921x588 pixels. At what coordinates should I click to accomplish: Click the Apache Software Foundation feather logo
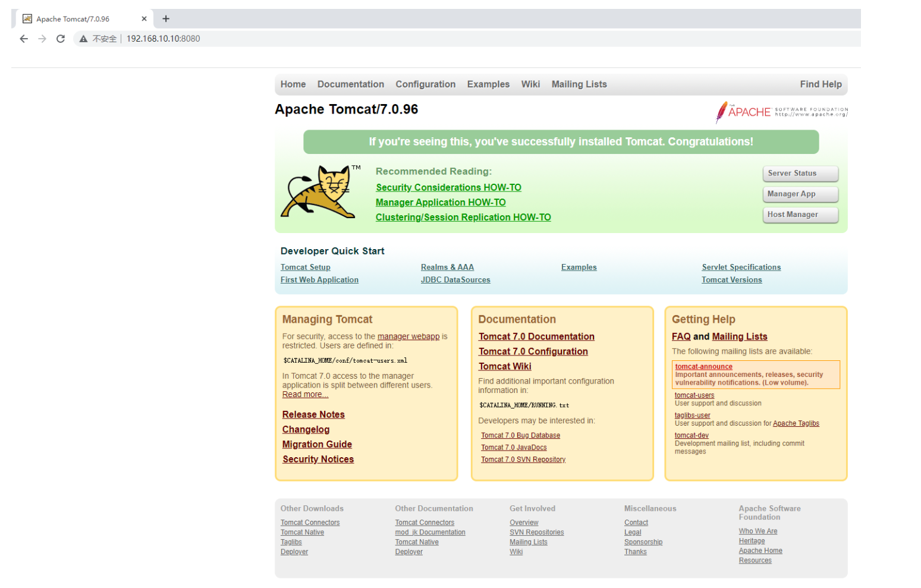[x=782, y=112]
